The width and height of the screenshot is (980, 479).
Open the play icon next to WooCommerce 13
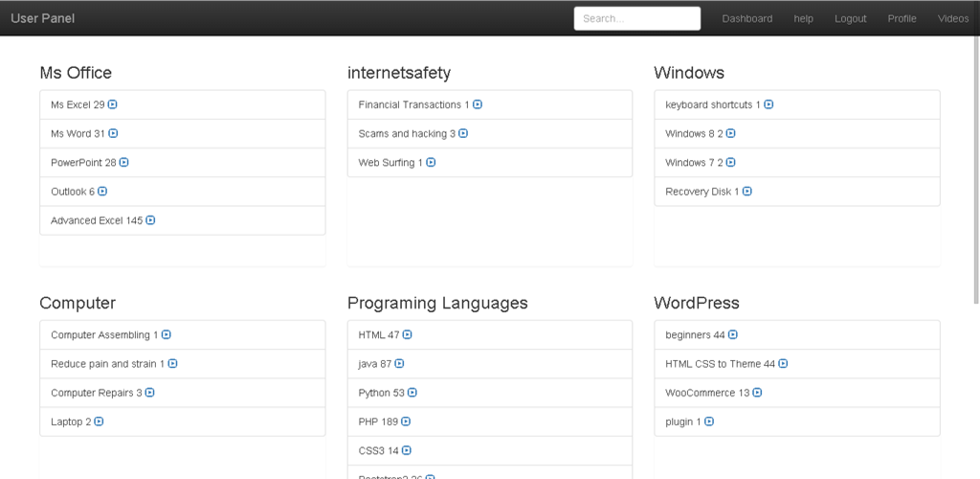click(758, 393)
